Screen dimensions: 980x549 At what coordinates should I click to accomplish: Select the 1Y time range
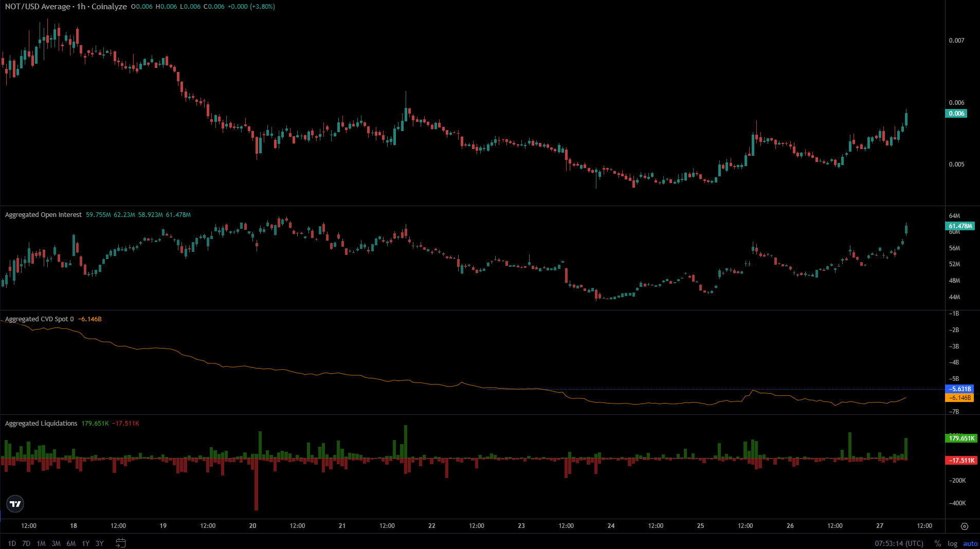click(x=85, y=543)
